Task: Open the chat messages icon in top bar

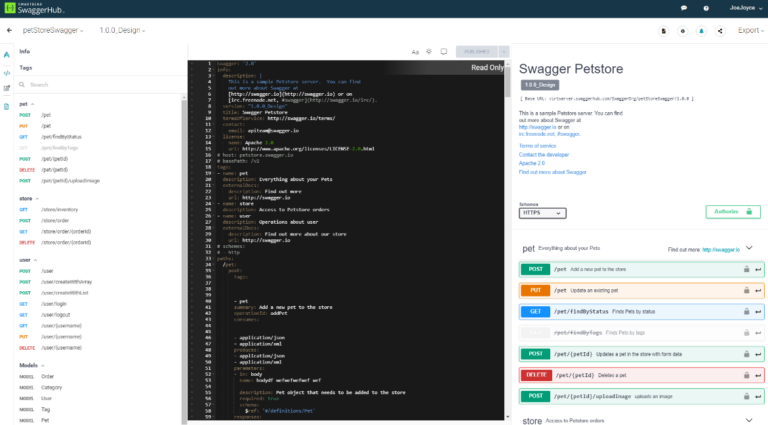Action: click(x=683, y=7)
